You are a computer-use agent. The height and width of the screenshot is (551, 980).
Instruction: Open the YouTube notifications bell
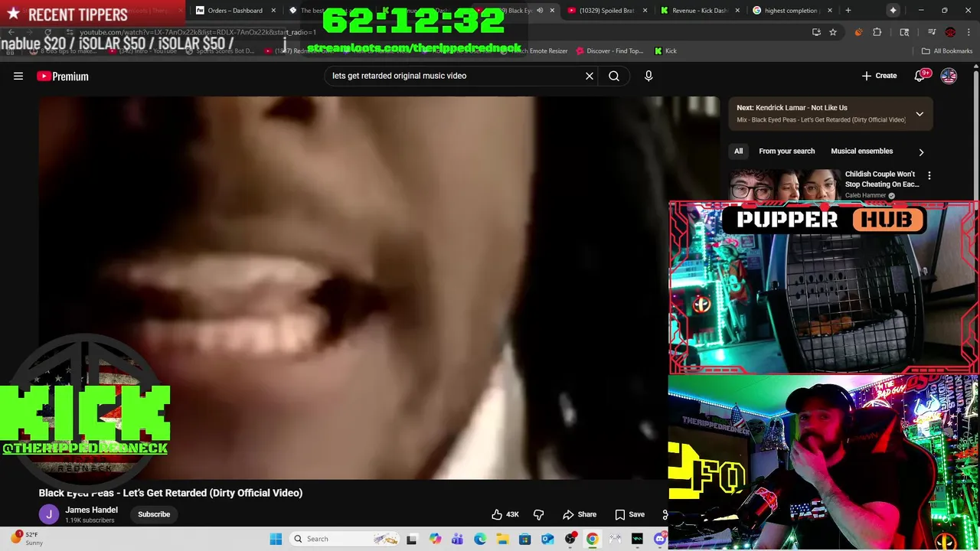point(920,76)
